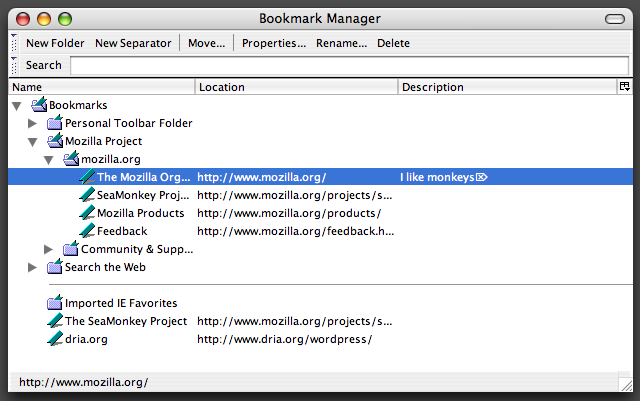Image resolution: width=640 pixels, height=401 pixels.
Task: Click the Search toolbar grippy handle
Action: point(14,65)
